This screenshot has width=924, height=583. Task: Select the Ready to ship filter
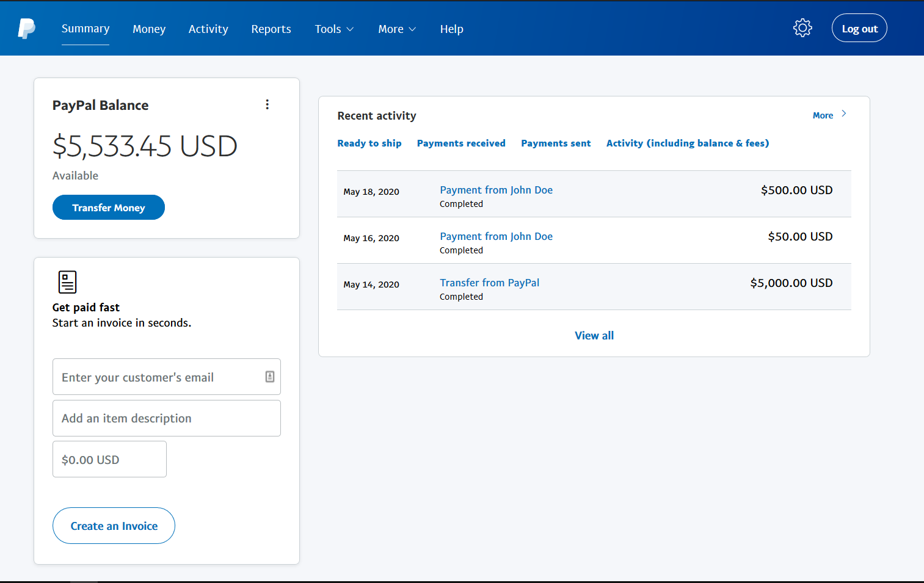(369, 143)
